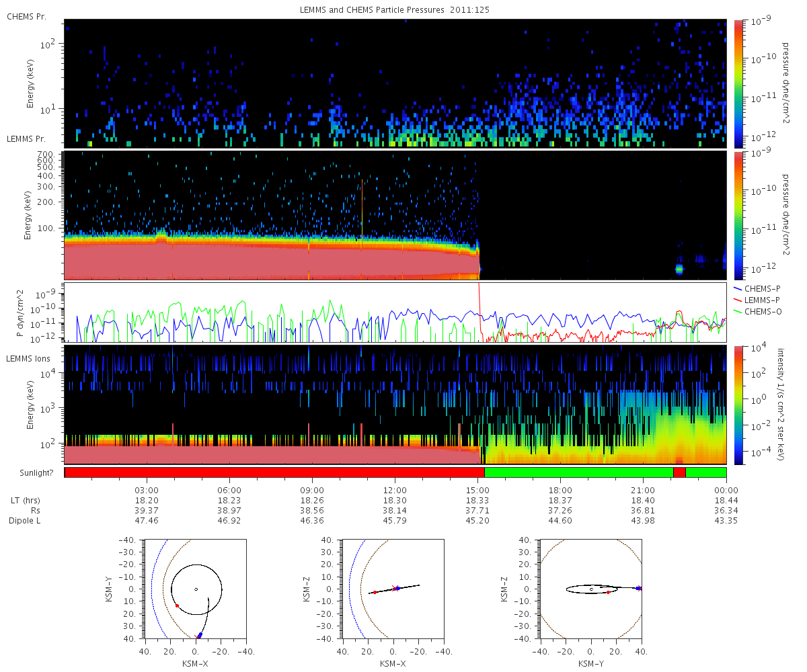807x672 pixels.
Task: Click the CHEMS Pr. spectrogram panel
Action: click(x=395, y=83)
